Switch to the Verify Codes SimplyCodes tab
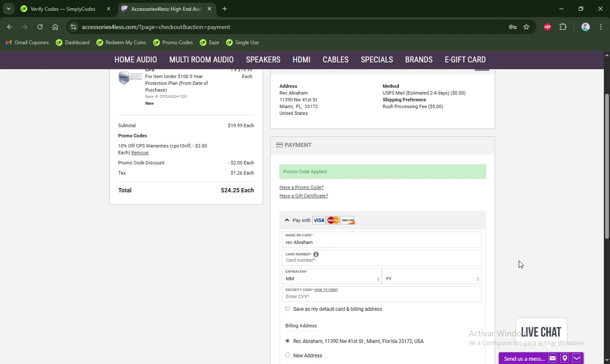 (63, 9)
